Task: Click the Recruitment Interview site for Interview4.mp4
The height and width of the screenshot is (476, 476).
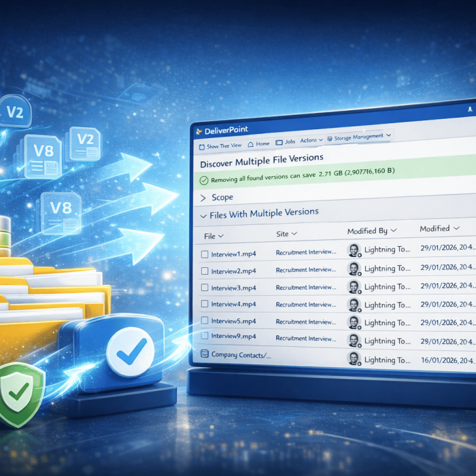Action: pyautogui.click(x=306, y=305)
